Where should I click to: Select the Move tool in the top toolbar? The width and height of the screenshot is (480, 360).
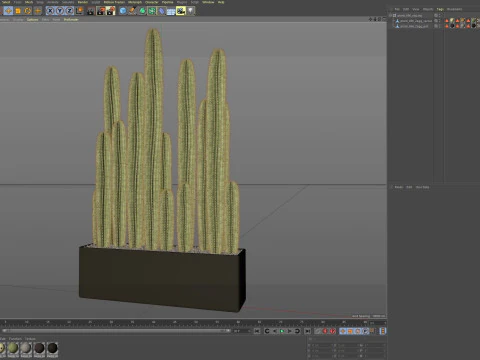(x=8, y=11)
